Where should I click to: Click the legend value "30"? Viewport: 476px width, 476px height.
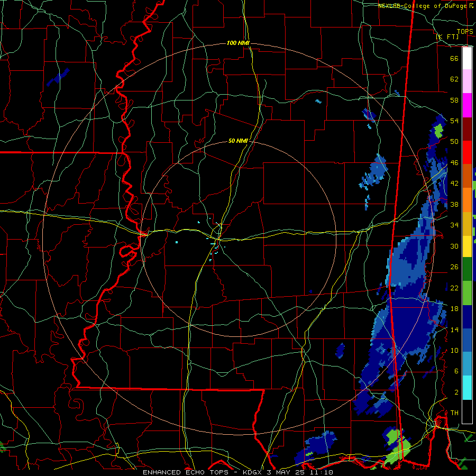click(x=454, y=246)
